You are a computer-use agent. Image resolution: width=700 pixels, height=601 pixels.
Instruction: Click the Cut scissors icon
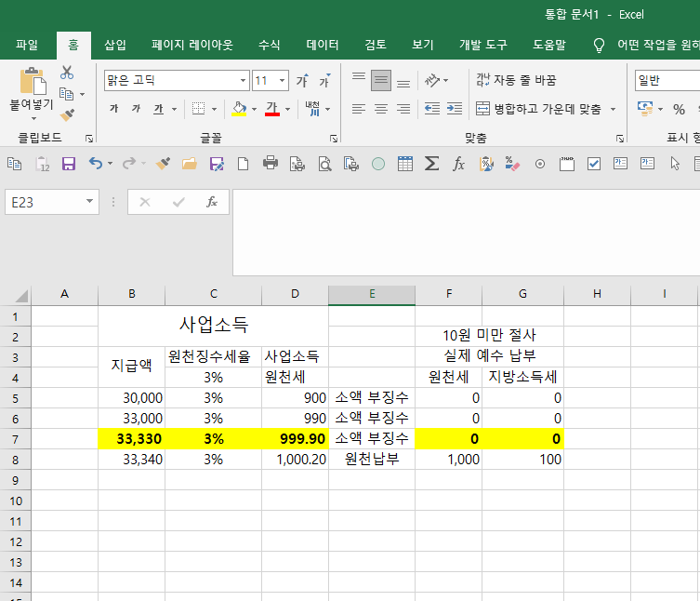pyautogui.click(x=67, y=73)
